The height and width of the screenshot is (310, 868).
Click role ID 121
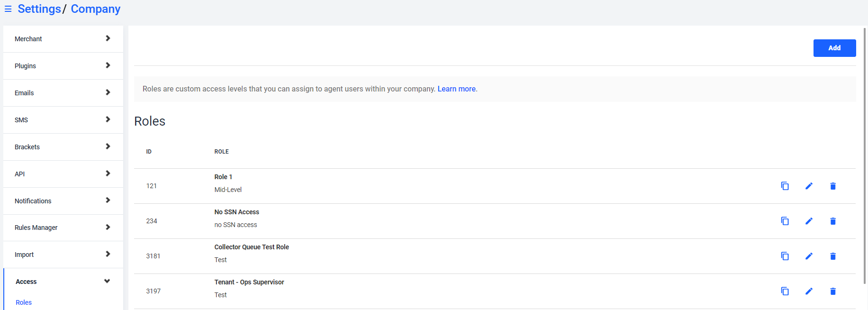pyautogui.click(x=151, y=186)
